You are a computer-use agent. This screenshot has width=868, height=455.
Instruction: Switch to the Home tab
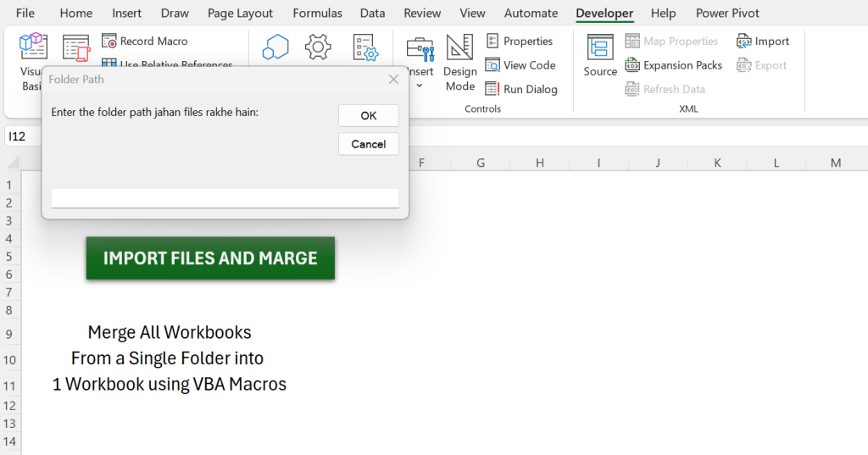tap(75, 14)
